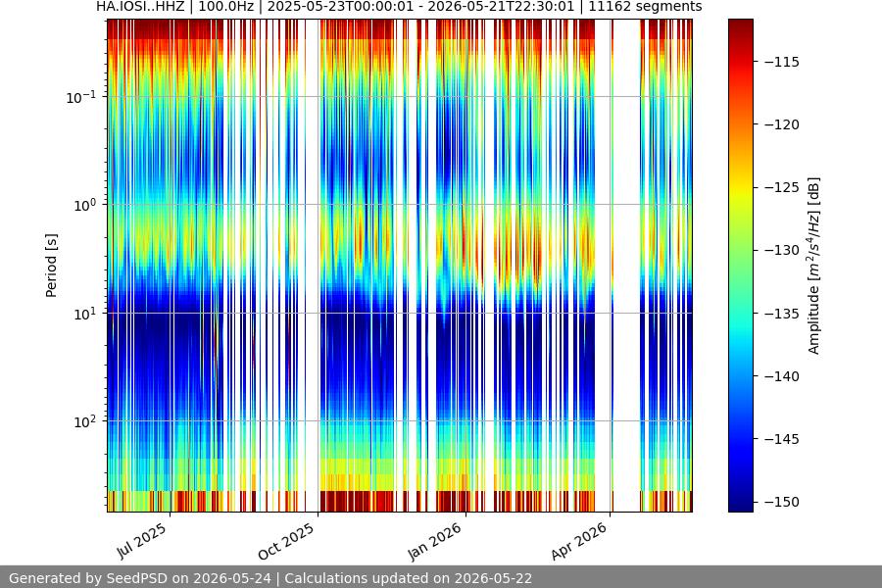Click the −140 colorbar tick label
The height and width of the screenshot is (588, 882).
click(x=782, y=376)
